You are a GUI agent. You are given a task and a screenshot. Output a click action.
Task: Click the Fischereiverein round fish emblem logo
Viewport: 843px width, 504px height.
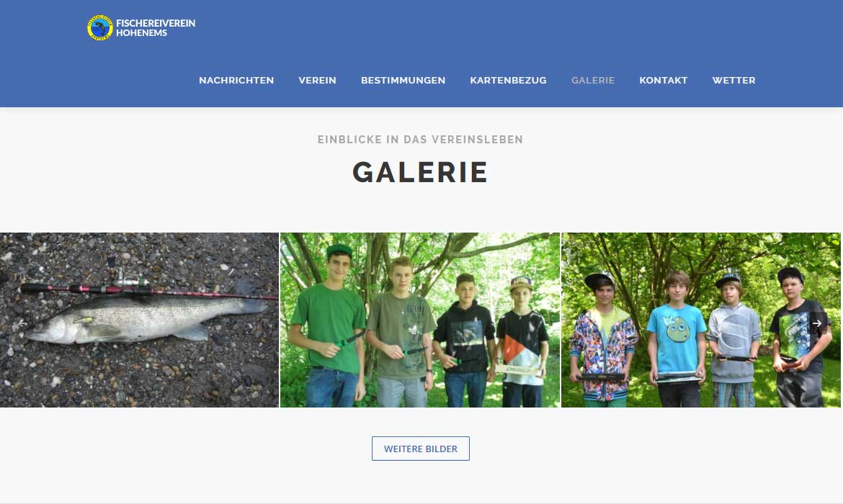tap(100, 27)
